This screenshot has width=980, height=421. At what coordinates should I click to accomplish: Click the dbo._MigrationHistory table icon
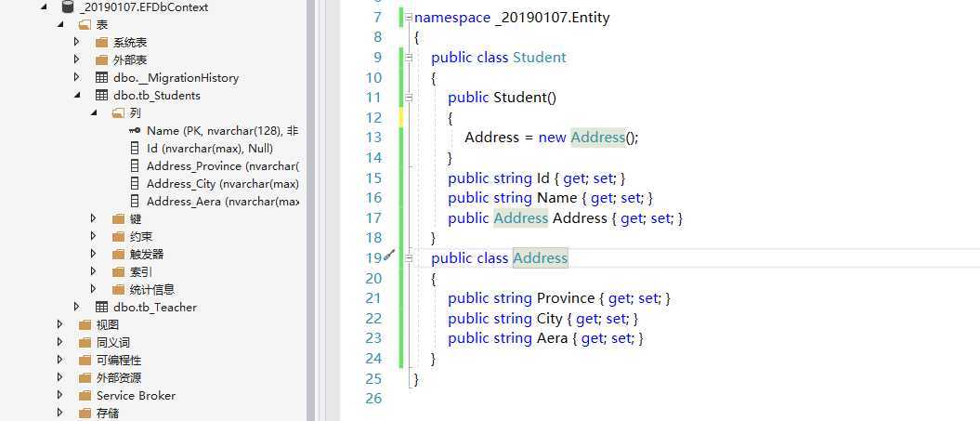pos(101,77)
